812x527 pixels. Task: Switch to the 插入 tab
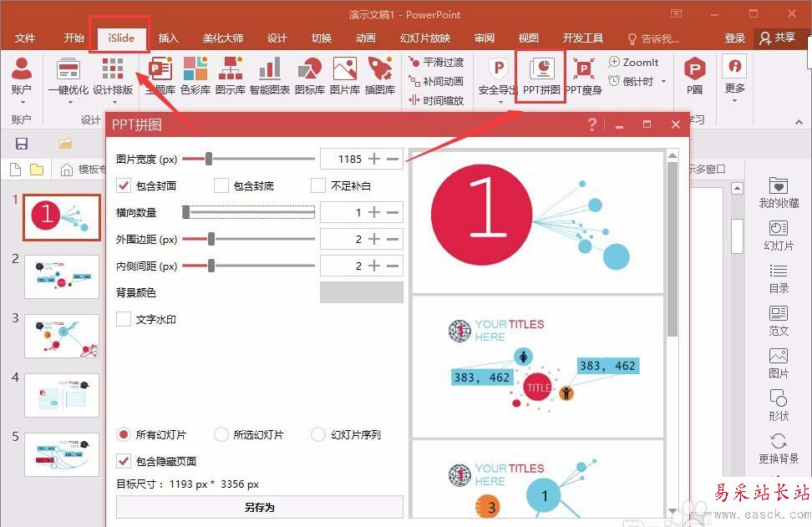[168, 38]
